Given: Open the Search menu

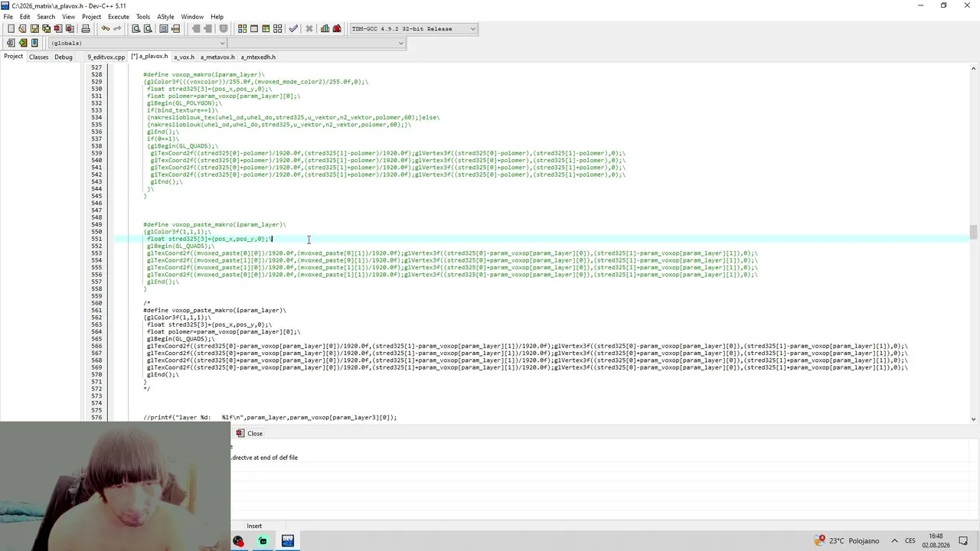Looking at the screenshot, I should 46,16.
